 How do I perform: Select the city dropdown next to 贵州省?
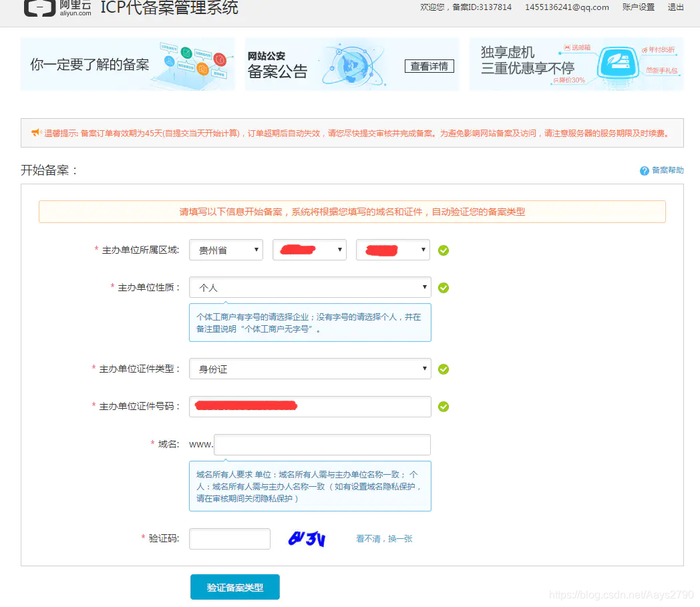[x=309, y=250]
